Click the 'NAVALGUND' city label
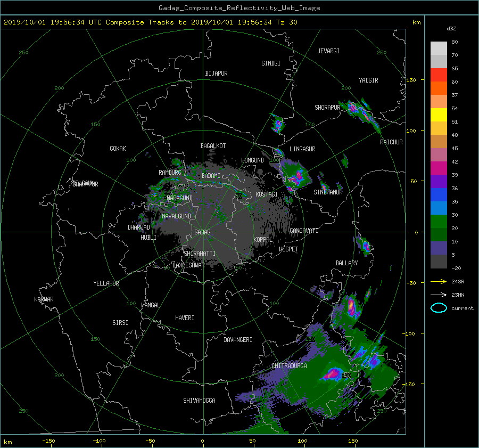Screen dimensions: 479x448 pyautogui.click(x=176, y=216)
